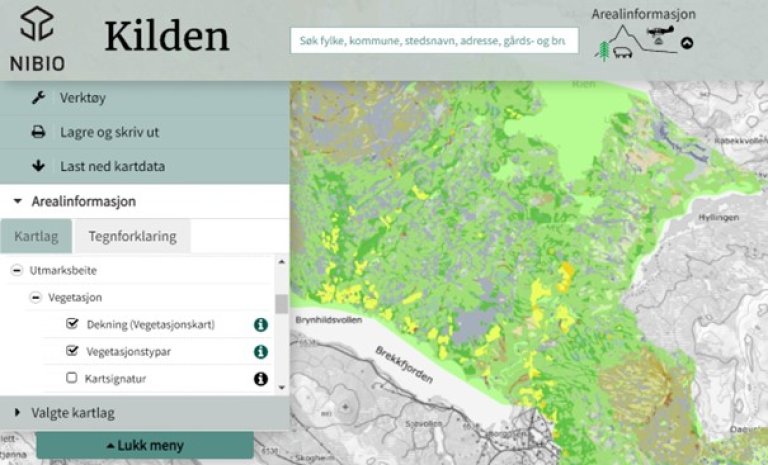Open Lagre og skriv ut
768x465 pixels.
click(144, 132)
